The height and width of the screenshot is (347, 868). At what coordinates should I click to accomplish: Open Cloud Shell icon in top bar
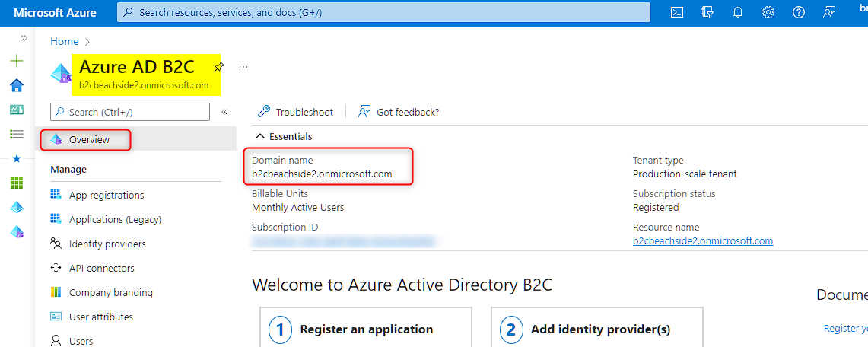tap(676, 12)
